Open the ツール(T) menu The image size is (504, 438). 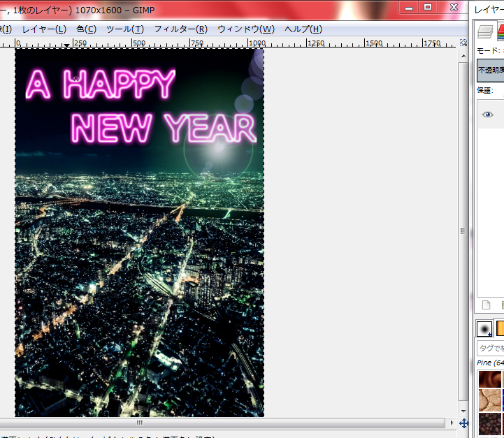(125, 29)
